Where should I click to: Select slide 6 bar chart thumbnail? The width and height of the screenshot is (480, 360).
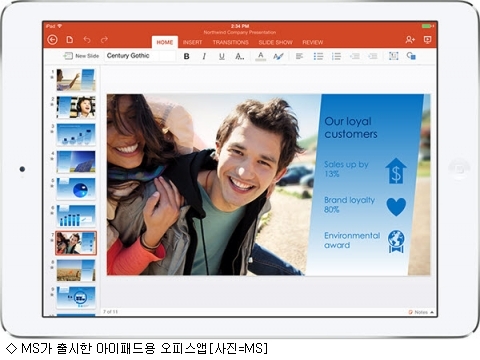click(x=76, y=216)
